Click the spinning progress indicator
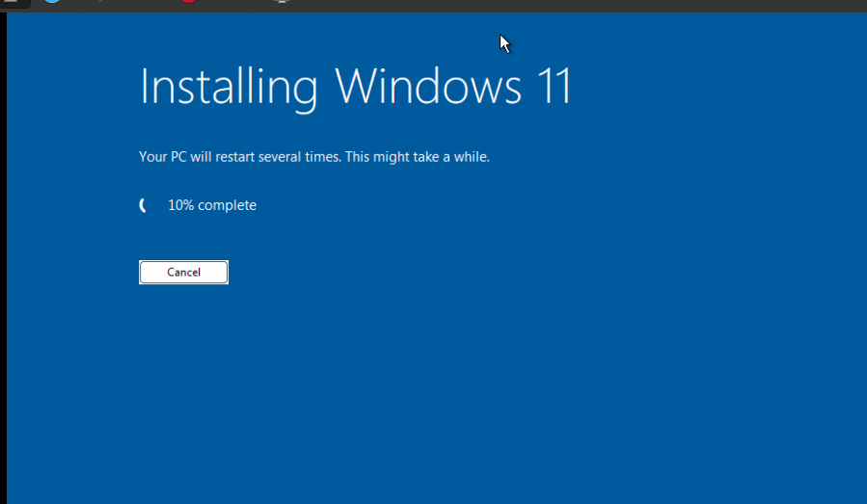The image size is (867, 504). click(144, 205)
